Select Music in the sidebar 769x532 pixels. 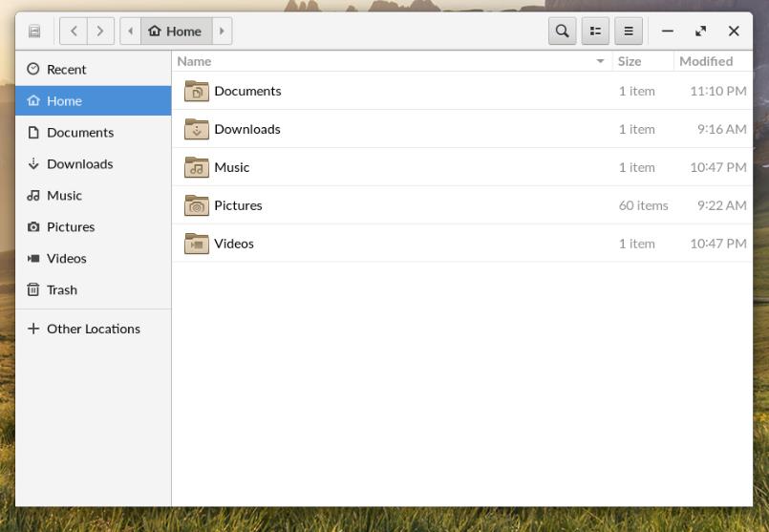pos(64,195)
